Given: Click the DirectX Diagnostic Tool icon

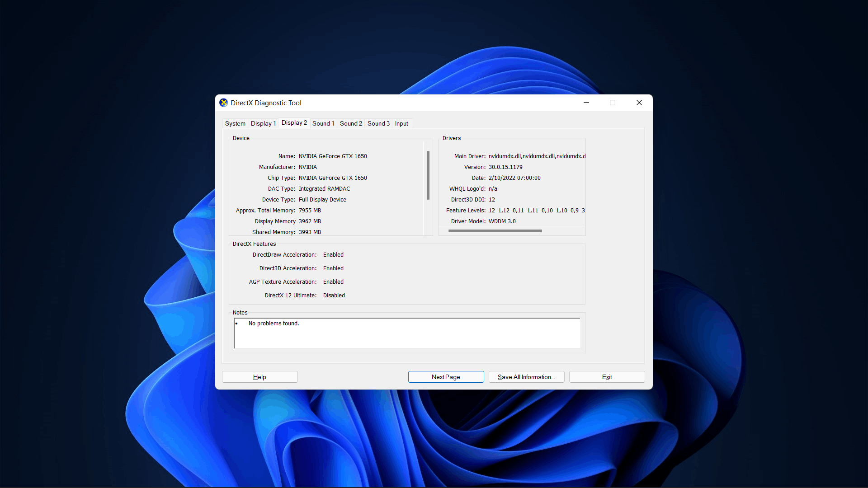Looking at the screenshot, I should click(224, 103).
